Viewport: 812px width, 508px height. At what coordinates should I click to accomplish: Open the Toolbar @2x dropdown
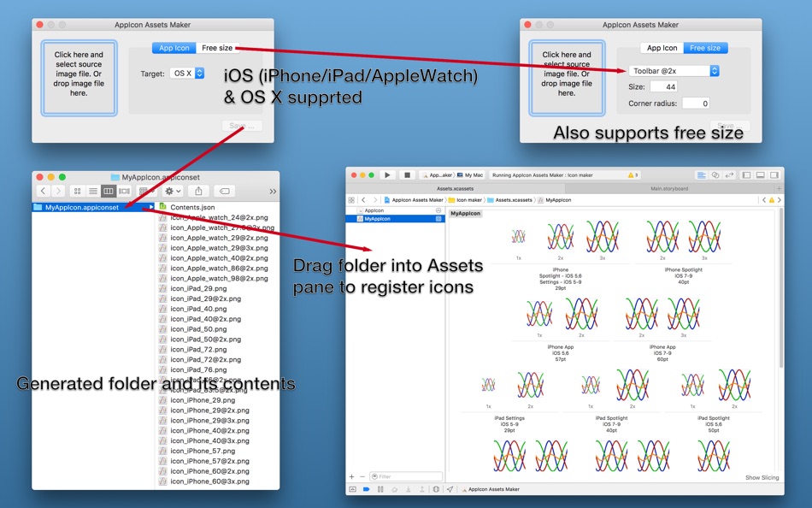point(674,71)
